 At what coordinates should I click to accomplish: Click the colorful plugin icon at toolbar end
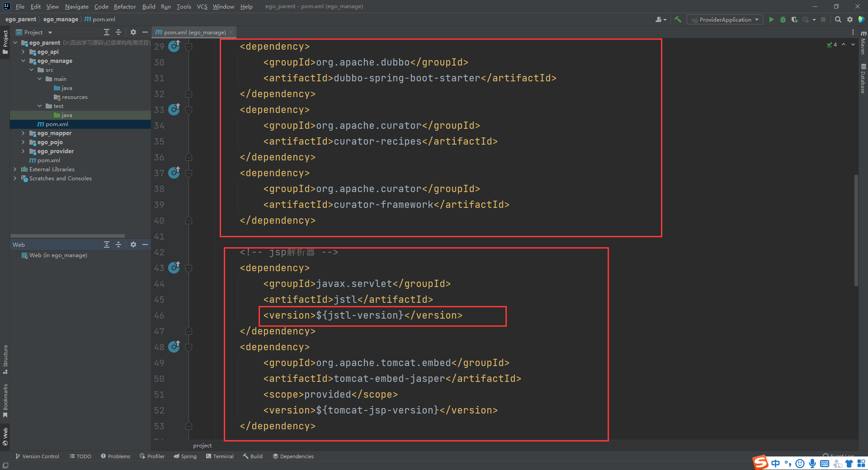[x=861, y=19]
